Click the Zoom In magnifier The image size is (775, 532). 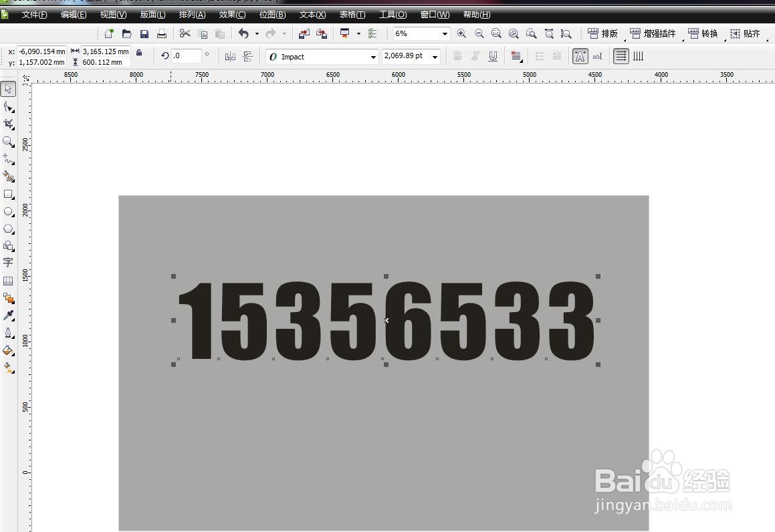click(461, 33)
